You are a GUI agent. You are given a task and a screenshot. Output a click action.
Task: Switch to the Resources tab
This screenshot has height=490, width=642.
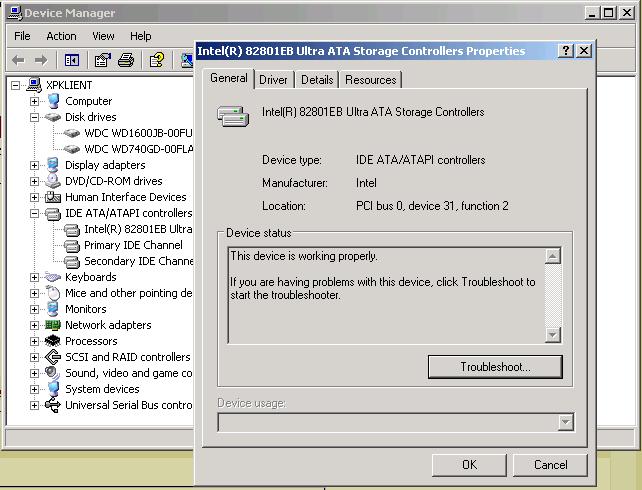tap(371, 80)
